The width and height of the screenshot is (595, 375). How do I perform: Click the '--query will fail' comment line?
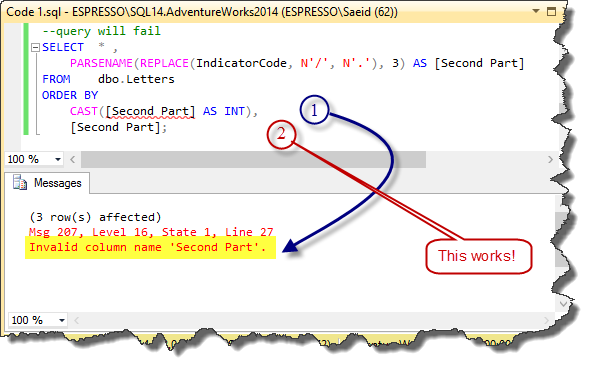point(102,31)
